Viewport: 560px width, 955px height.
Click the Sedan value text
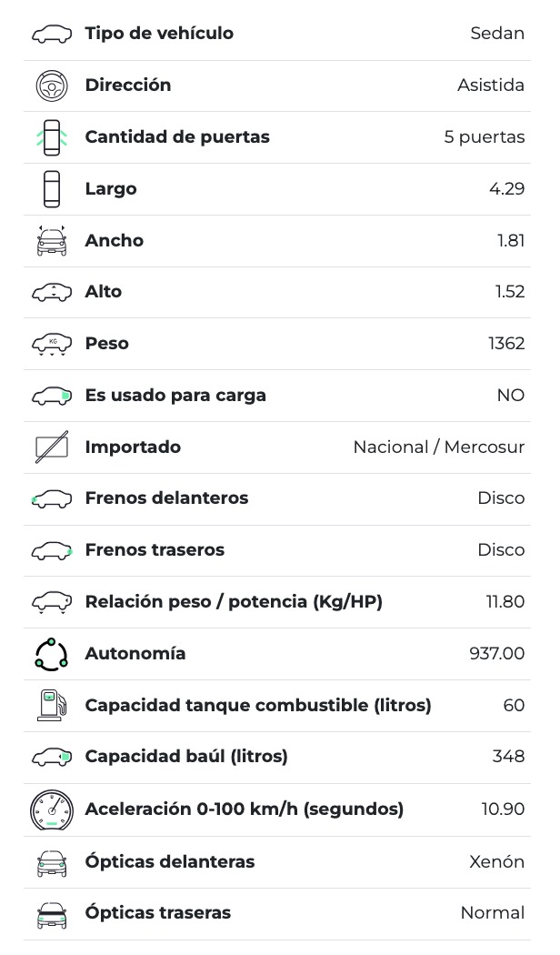tap(497, 34)
